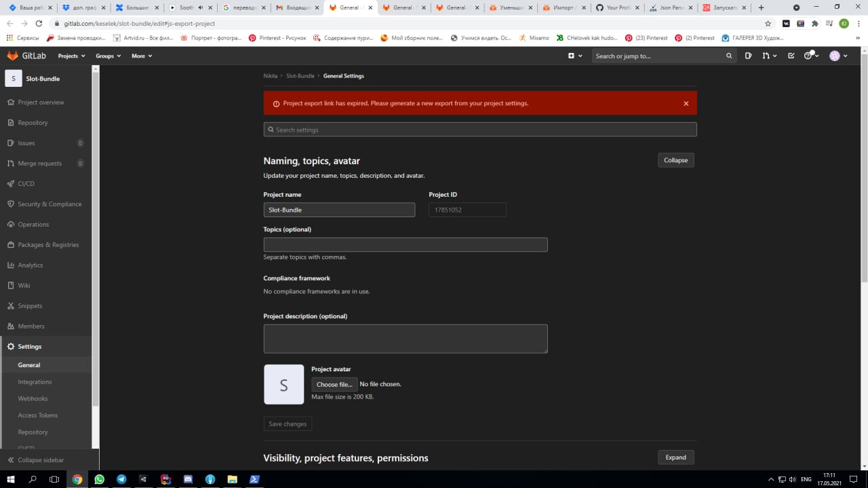This screenshot has height=488, width=868.
Task: Collapse the Naming, topics, avatar section
Action: 675,160
